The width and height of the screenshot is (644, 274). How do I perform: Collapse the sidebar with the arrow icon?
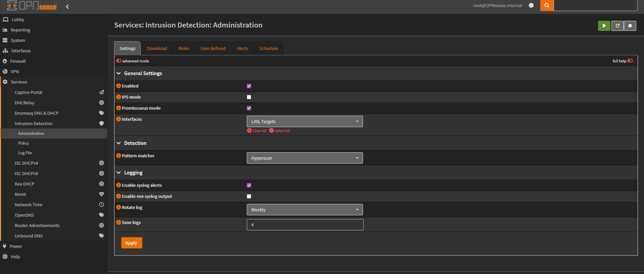(x=67, y=7)
